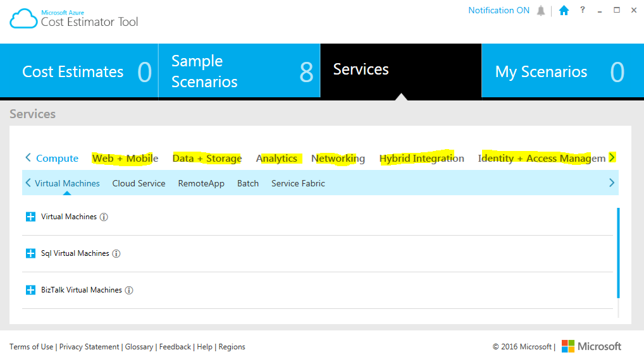
Task: Open the Regions link
Action: 232,347
